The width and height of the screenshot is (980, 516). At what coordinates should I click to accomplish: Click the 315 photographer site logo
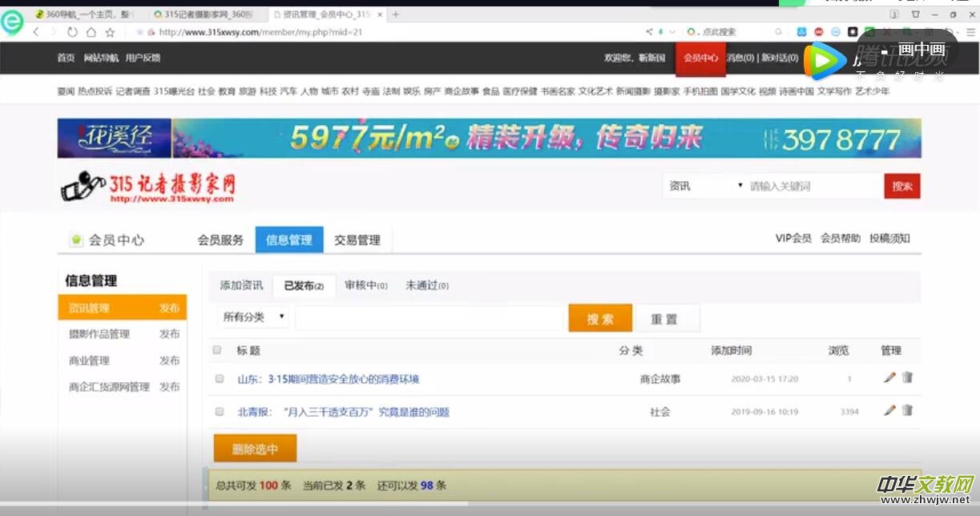click(148, 186)
